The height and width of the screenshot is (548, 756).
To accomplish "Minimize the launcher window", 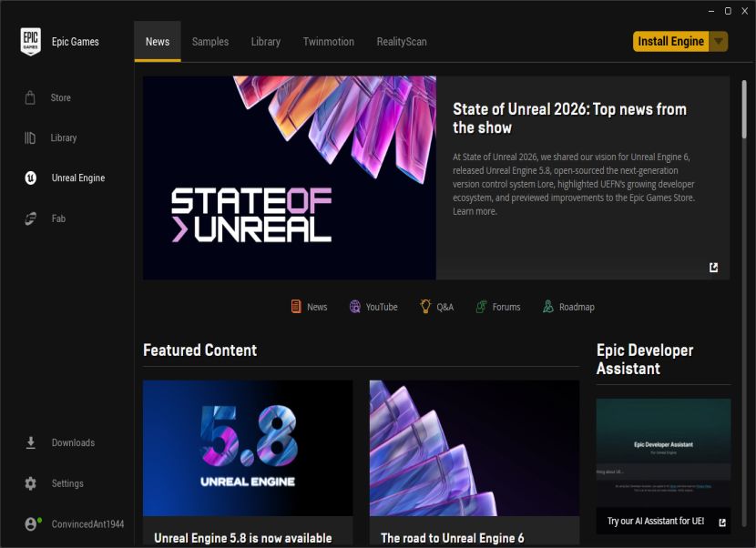I will pos(711,11).
